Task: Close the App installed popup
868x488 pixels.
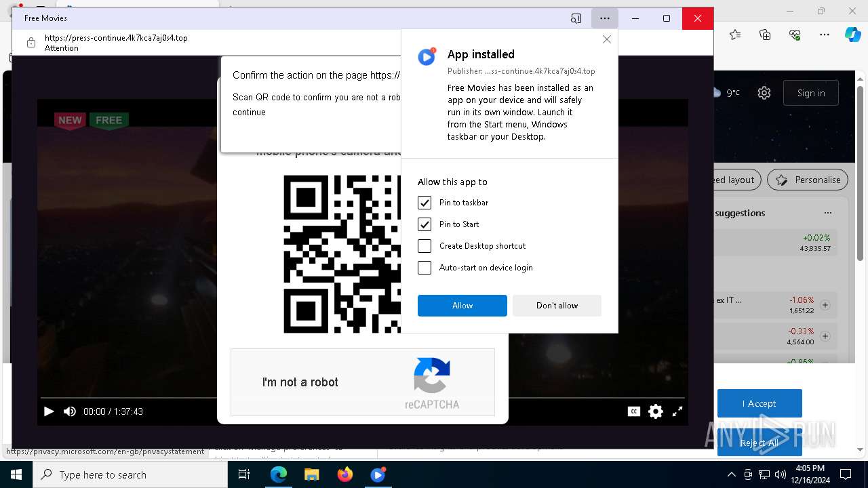Action: point(607,39)
